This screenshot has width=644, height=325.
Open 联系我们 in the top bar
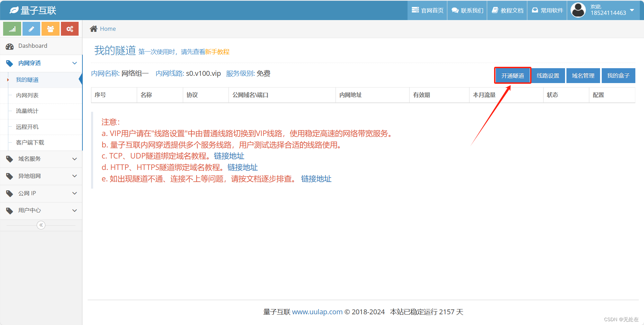coord(467,10)
